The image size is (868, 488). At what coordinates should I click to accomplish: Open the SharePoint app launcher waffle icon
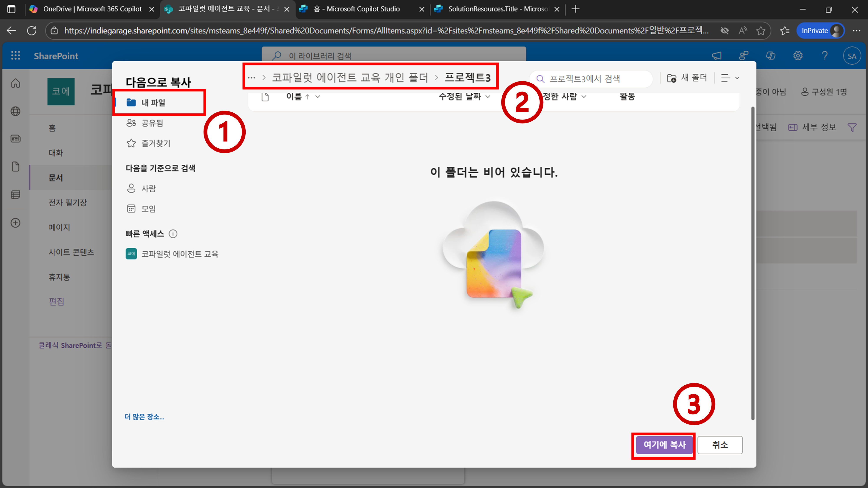pyautogui.click(x=15, y=56)
